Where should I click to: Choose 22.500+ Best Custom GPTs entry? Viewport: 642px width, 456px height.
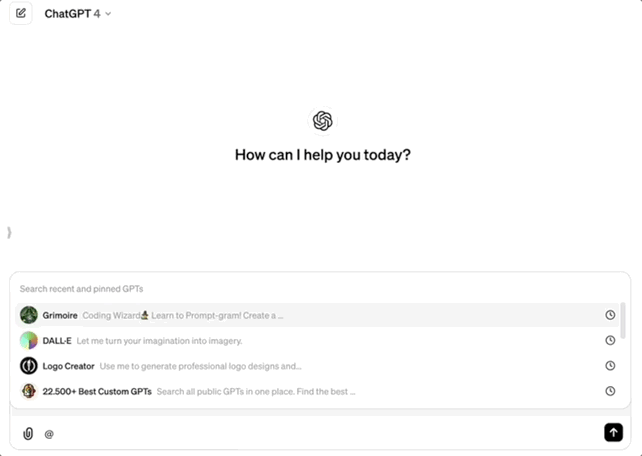point(97,391)
